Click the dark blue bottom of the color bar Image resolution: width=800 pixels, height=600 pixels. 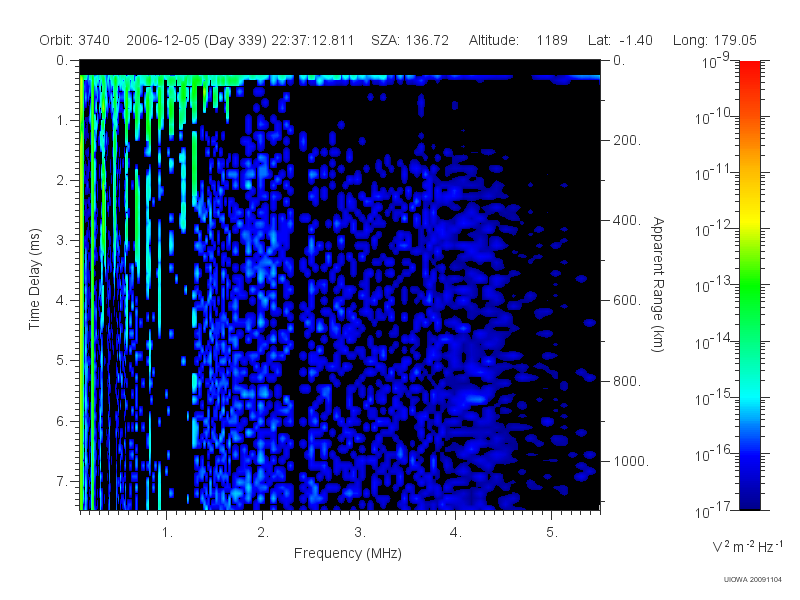point(749,497)
